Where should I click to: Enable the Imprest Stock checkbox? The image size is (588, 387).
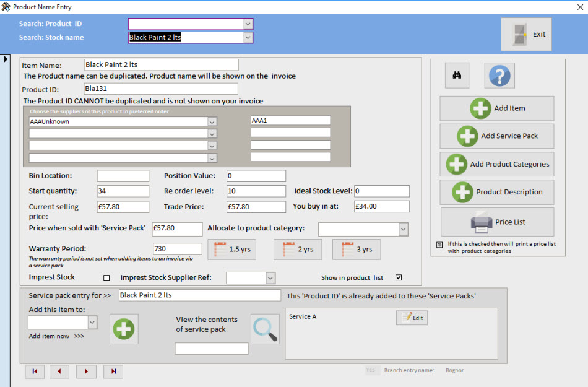pyautogui.click(x=106, y=278)
